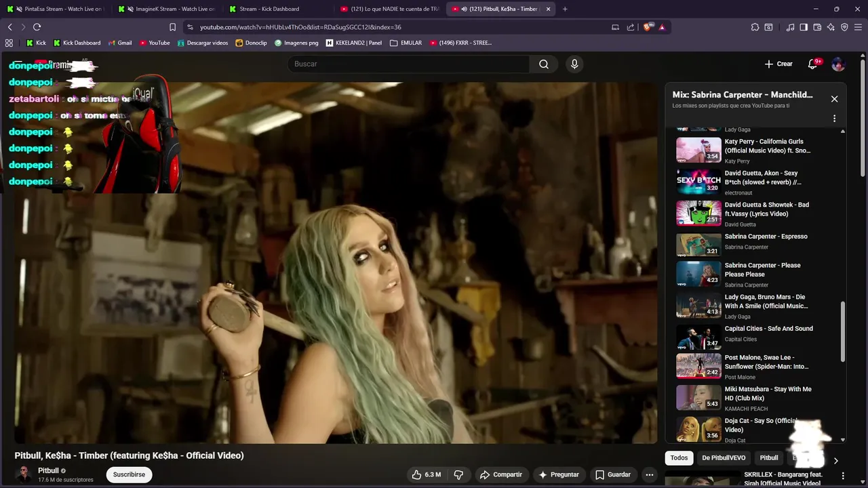Share this page via the address bar share icon

(631, 27)
